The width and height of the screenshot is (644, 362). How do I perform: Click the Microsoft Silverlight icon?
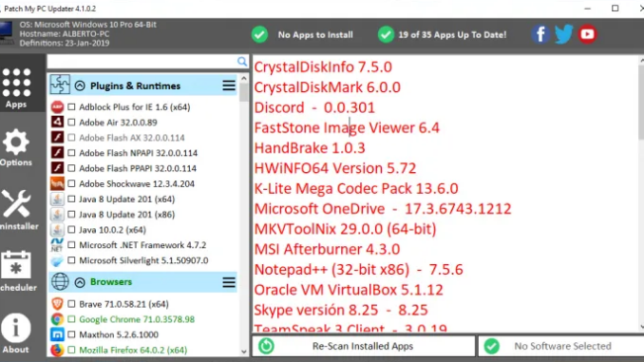57,260
